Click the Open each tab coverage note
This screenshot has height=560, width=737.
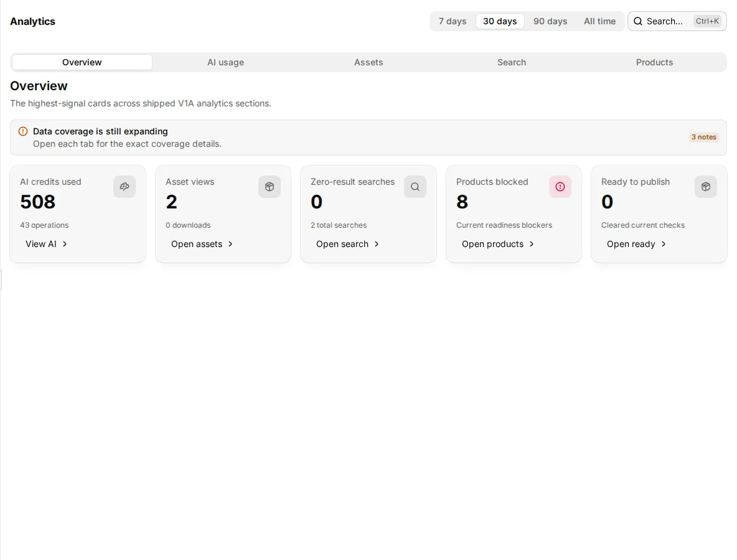click(127, 144)
